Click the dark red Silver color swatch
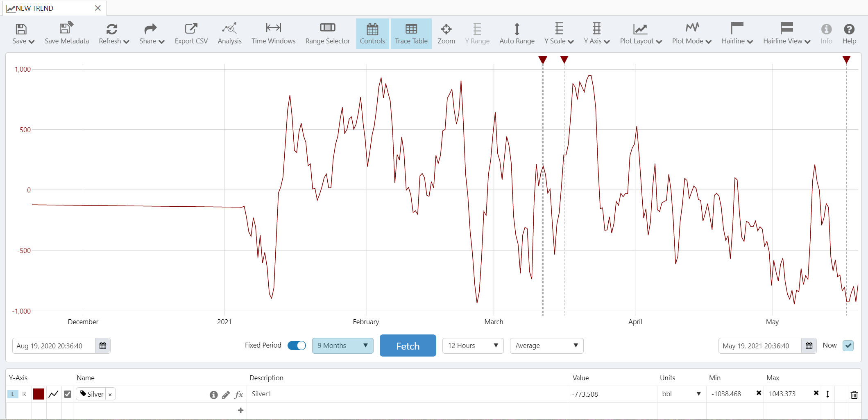This screenshot has width=868, height=420. 39,394
